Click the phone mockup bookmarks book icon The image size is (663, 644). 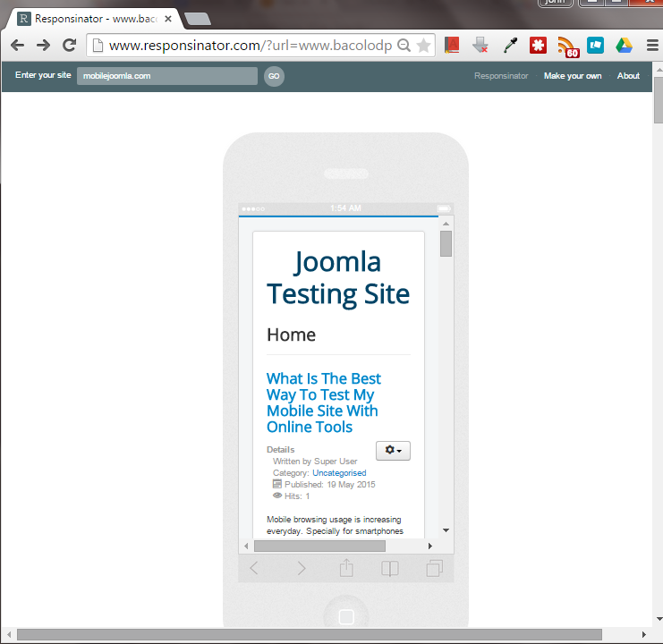click(390, 568)
